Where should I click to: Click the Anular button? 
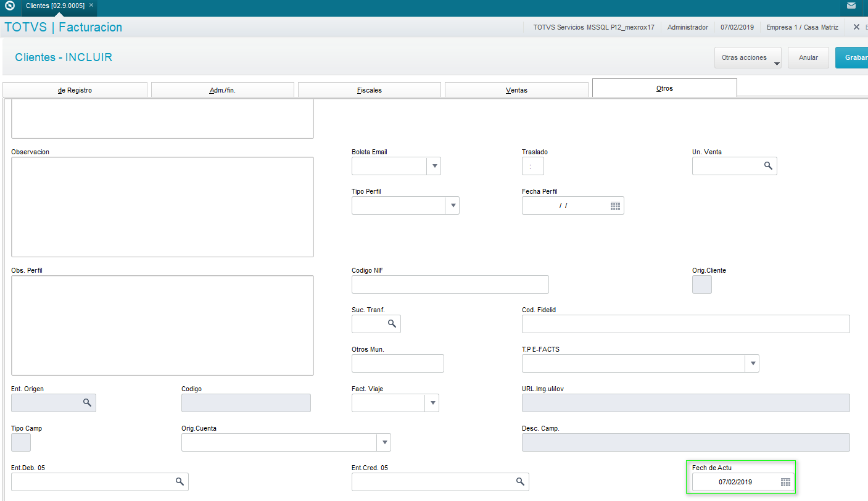808,57
